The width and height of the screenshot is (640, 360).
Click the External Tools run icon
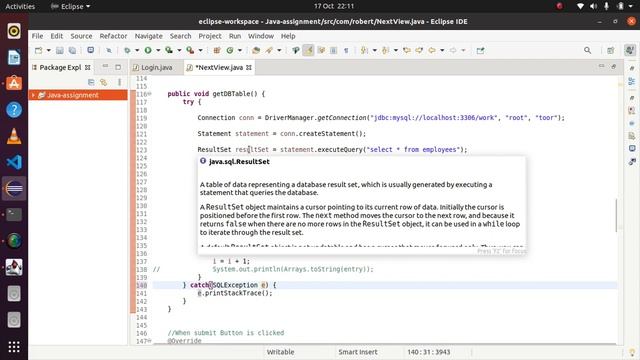click(190, 50)
